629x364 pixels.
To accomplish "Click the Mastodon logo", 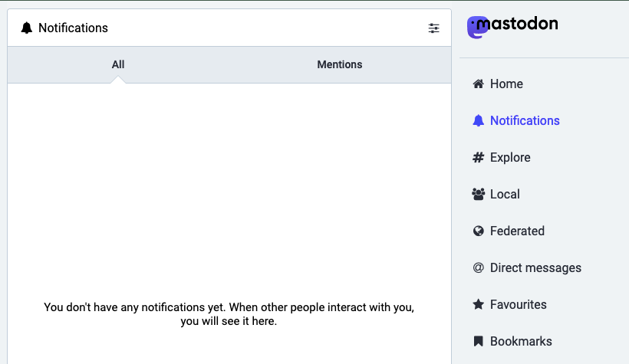I will pyautogui.click(x=512, y=26).
